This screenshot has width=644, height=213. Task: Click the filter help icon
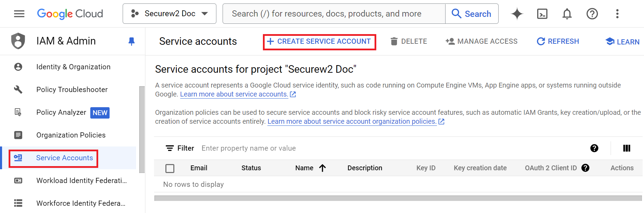pos(594,148)
